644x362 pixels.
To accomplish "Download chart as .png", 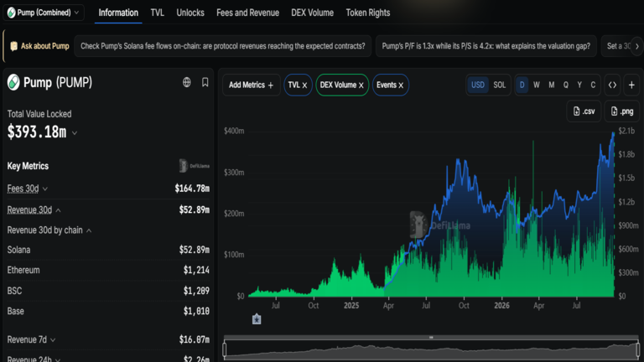I will 622,111.
